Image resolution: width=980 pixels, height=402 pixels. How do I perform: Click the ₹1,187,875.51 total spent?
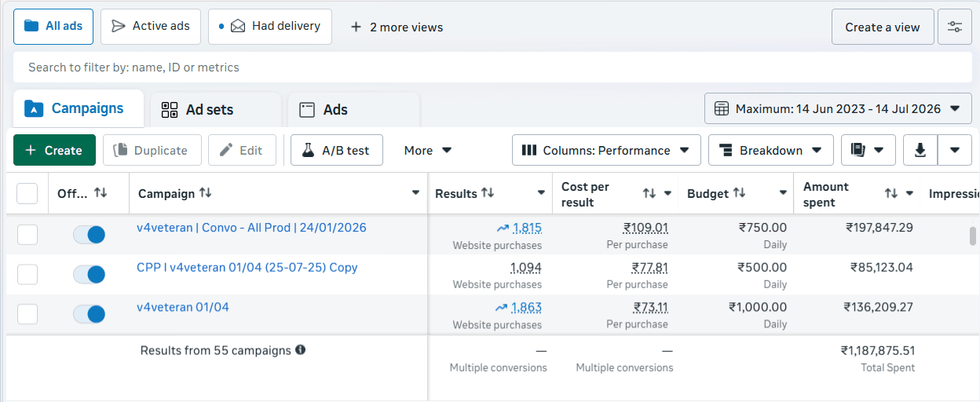pyautogui.click(x=878, y=351)
